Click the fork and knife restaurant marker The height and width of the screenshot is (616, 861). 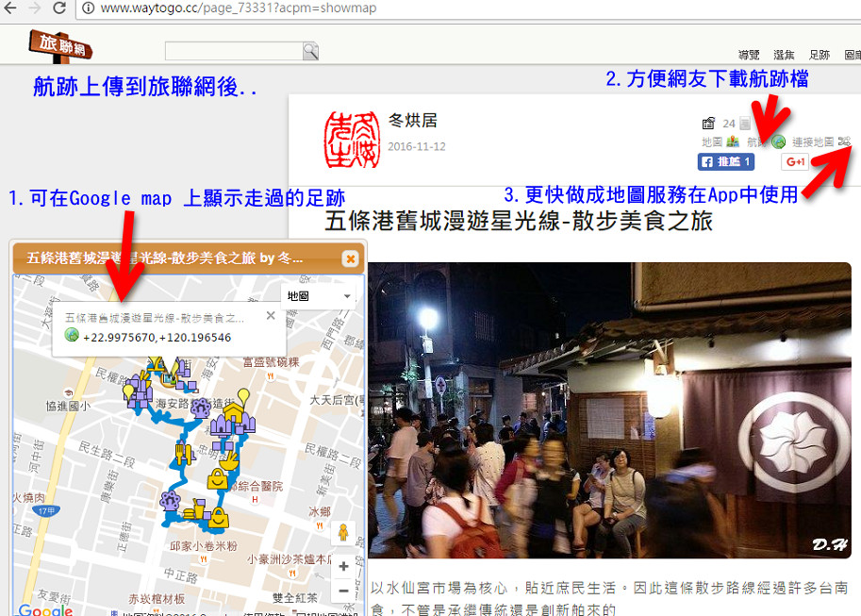pos(184,454)
